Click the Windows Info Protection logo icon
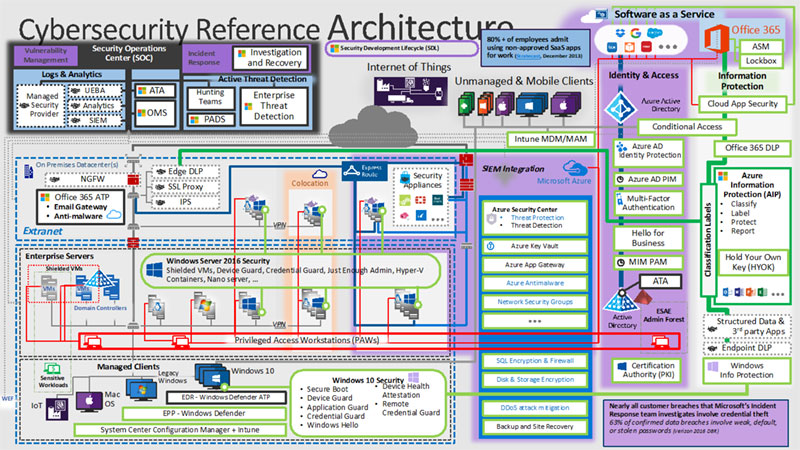The height and width of the screenshot is (450, 800). tap(713, 366)
